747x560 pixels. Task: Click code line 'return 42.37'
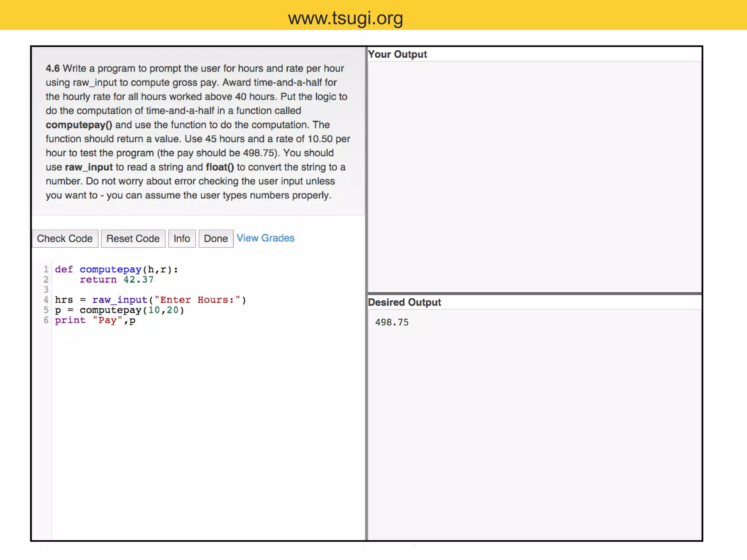(117, 280)
